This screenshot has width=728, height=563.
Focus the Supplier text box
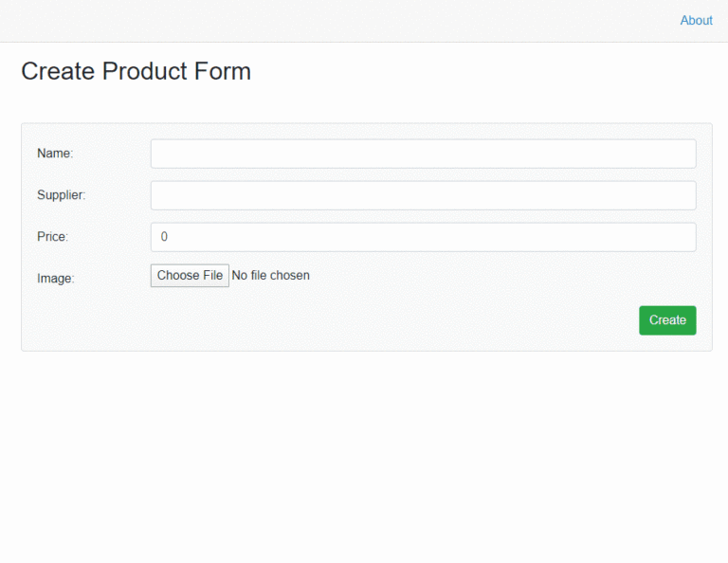423,195
